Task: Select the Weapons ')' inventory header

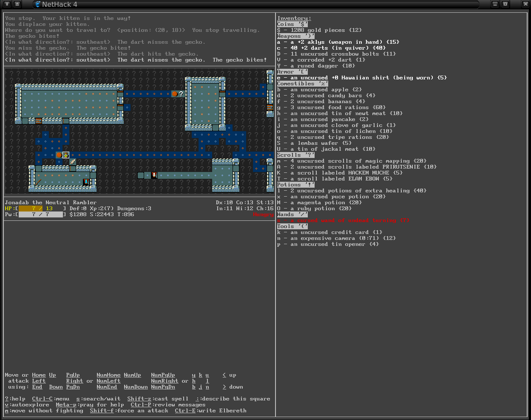Action: (295, 36)
